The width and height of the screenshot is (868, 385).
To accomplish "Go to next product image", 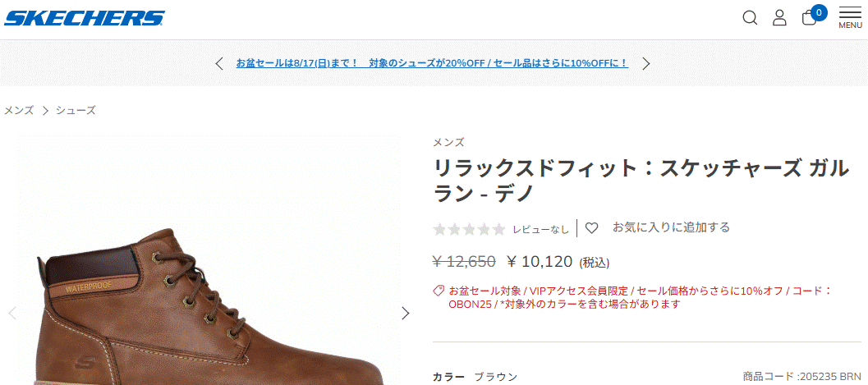I will click(406, 313).
